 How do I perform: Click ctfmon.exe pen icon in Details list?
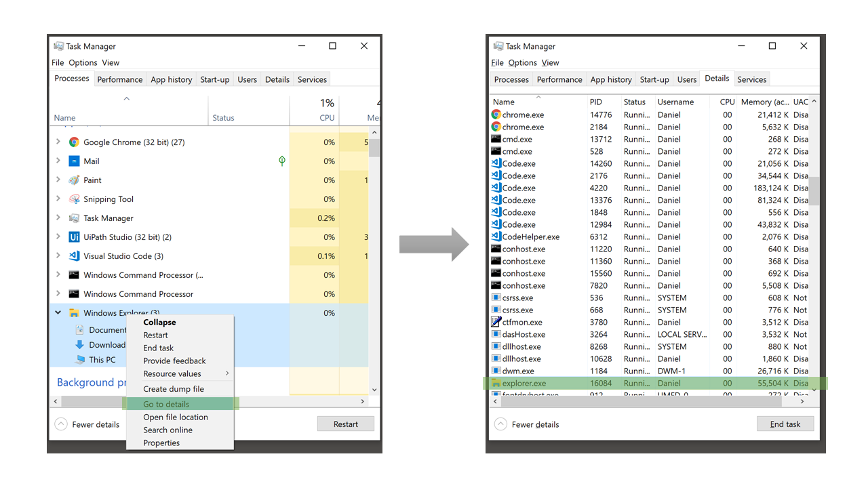(496, 322)
